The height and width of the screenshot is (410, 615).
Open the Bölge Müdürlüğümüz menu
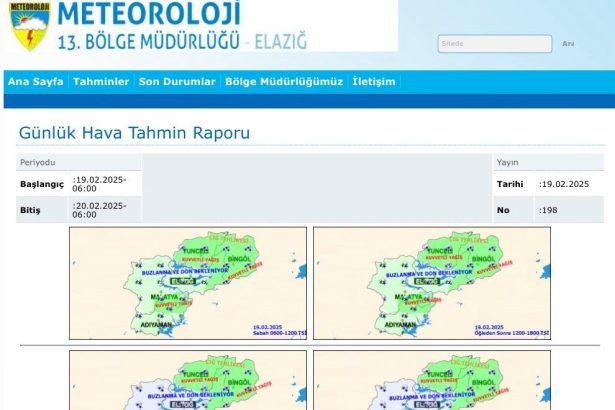point(284,81)
